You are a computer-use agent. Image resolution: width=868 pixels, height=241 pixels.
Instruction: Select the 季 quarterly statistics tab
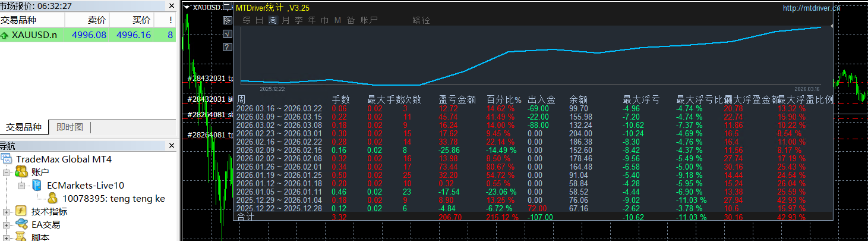pyautogui.click(x=299, y=20)
